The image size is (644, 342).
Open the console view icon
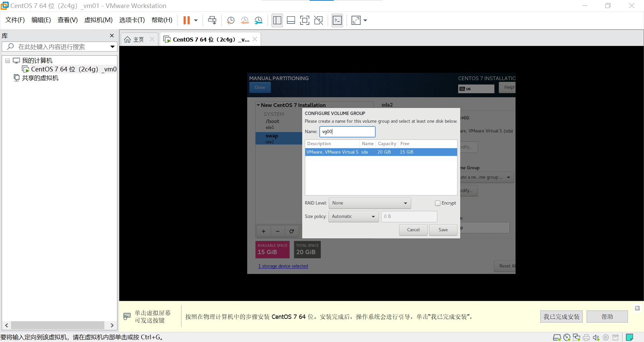(337, 20)
